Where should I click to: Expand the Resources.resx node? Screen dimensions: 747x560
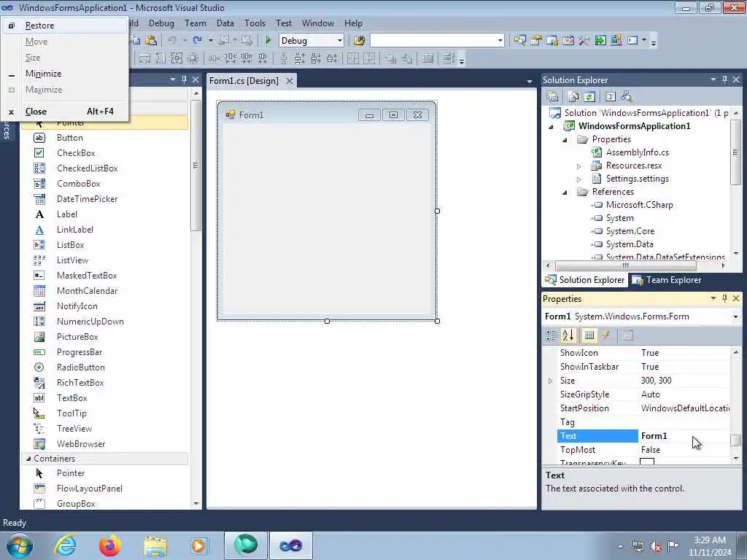point(578,166)
